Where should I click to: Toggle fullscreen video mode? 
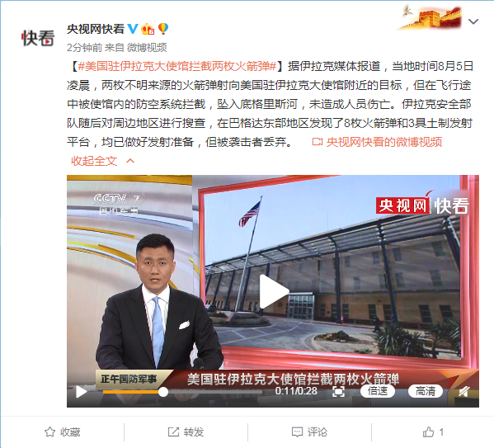pyautogui.click(x=338, y=392)
